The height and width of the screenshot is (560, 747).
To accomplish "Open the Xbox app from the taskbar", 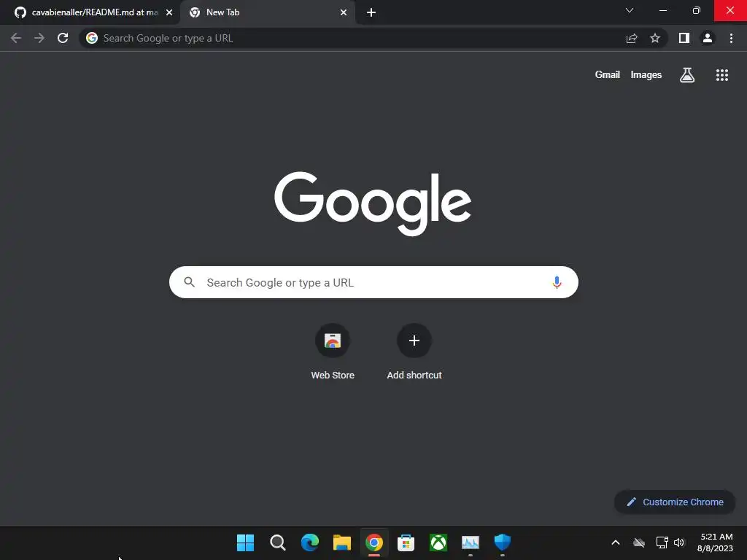I will (x=438, y=542).
